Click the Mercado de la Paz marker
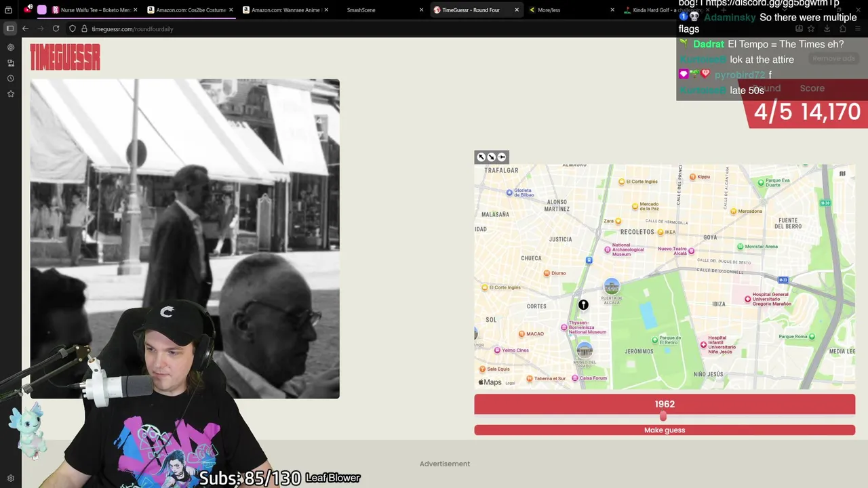This screenshot has width=868, height=488. 635,205
